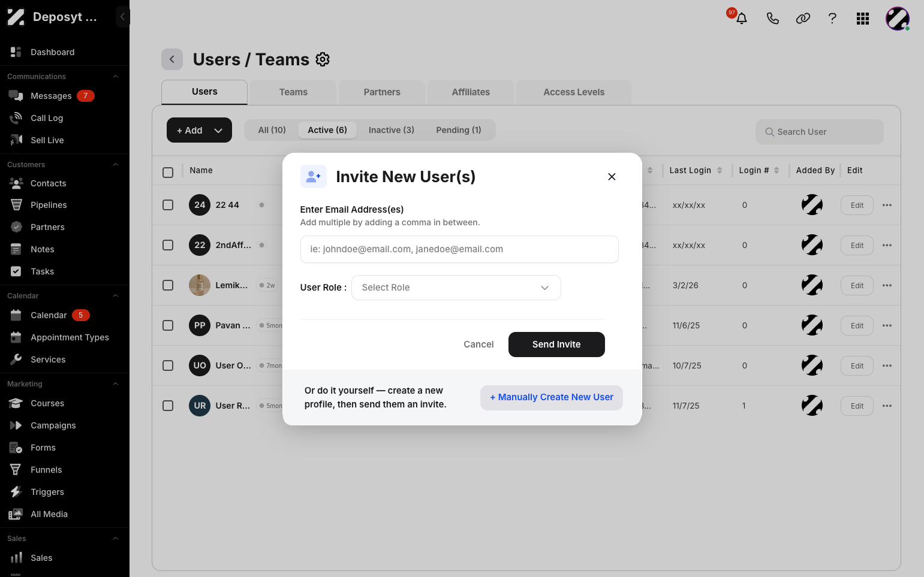Cancel the invite dialog
This screenshot has width=924, height=577.
pyautogui.click(x=478, y=345)
